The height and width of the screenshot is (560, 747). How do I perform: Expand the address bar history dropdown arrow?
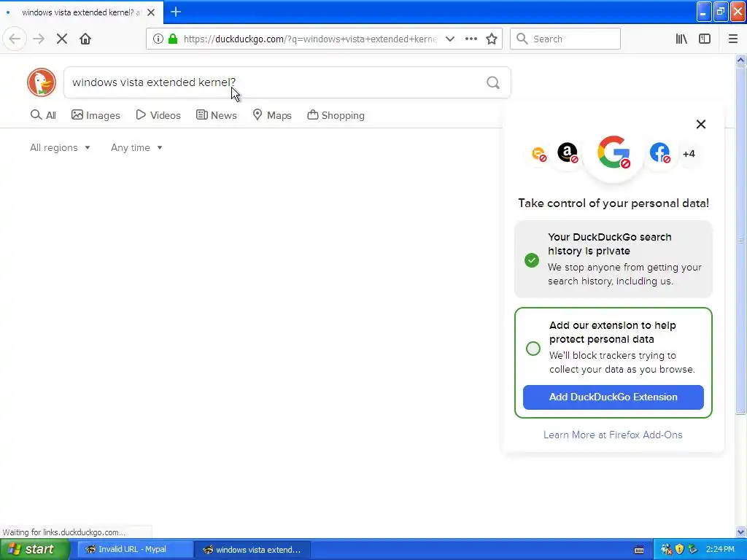tap(449, 39)
